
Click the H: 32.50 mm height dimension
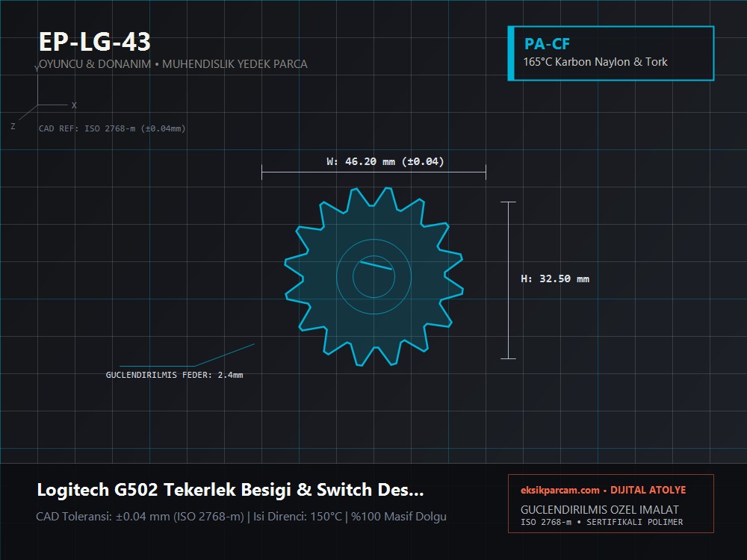pos(555,279)
